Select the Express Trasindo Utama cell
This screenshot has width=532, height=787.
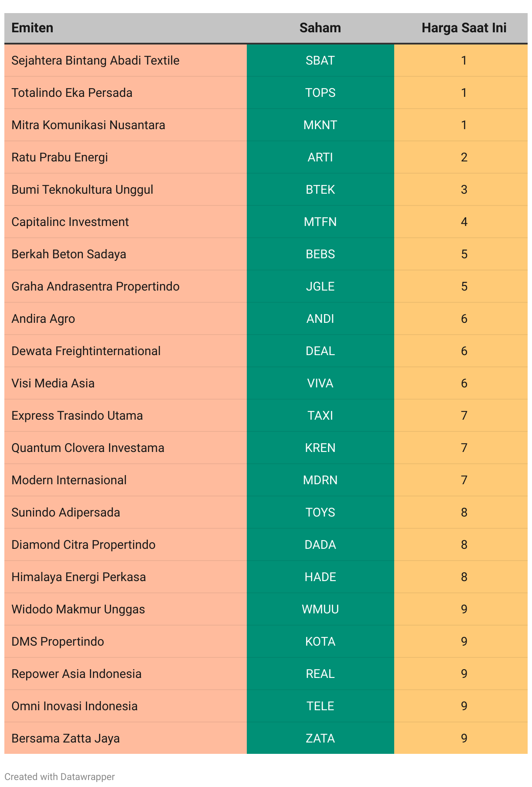coord(126,415)
